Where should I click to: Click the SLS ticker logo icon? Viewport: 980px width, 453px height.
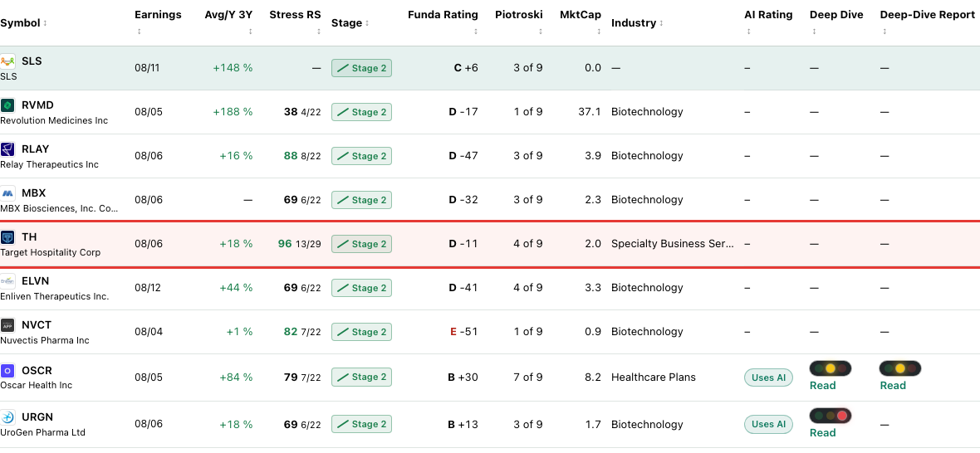tap(7, 61)
